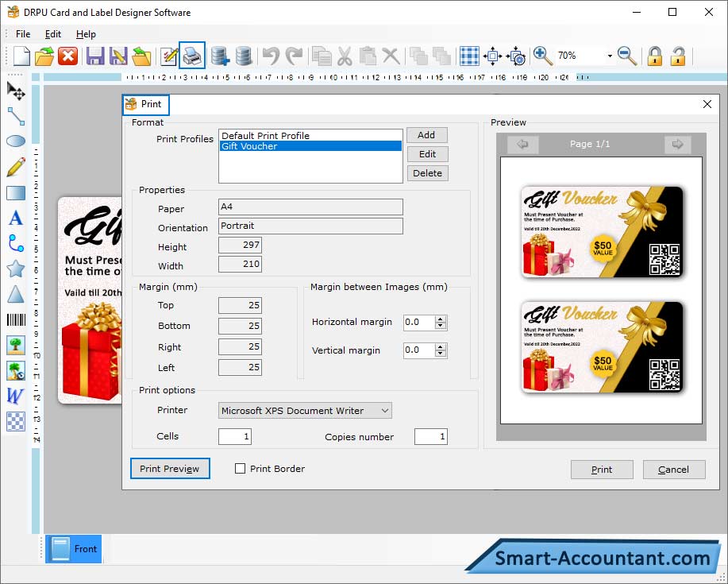Select Gift Voucher print profile
The height and width of the screenshot is (584, 728).
click(310, 146)
